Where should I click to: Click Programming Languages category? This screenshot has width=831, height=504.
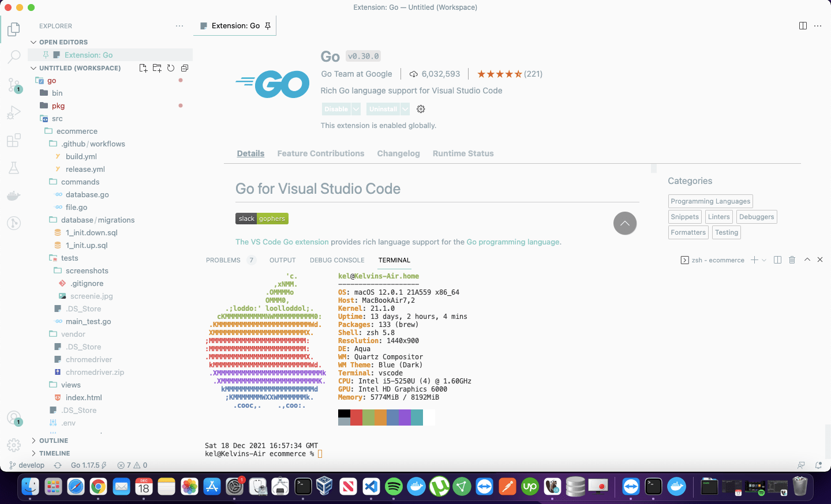point(710,201)
